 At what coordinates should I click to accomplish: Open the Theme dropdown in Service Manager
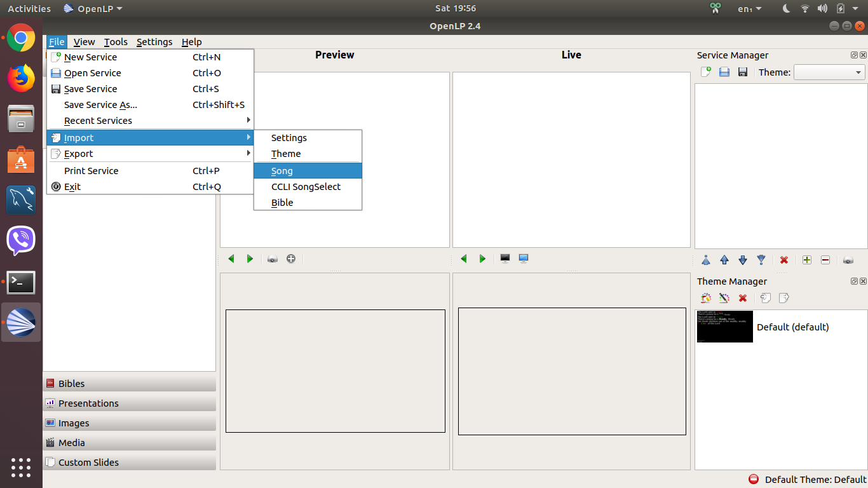point(829,72)
